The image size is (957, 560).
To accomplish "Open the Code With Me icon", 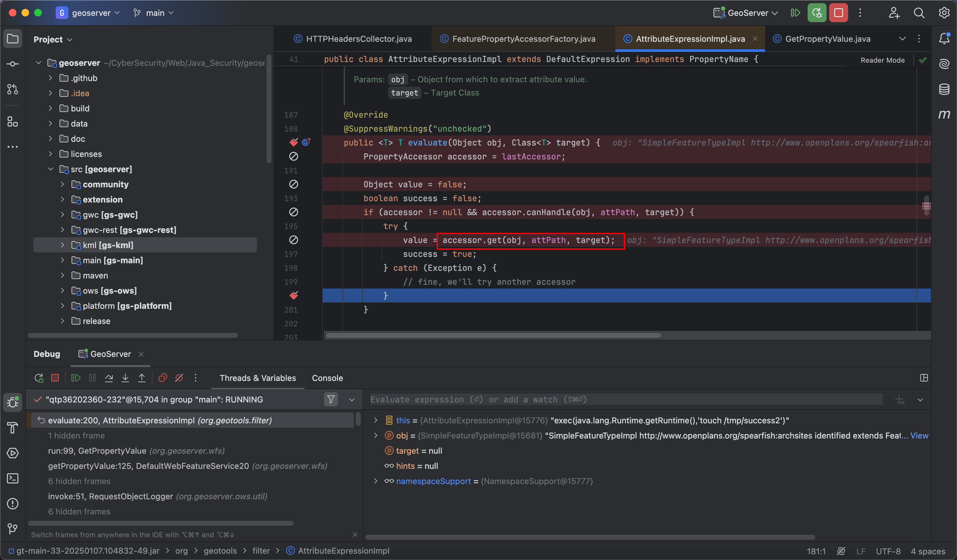I will 894,13.
